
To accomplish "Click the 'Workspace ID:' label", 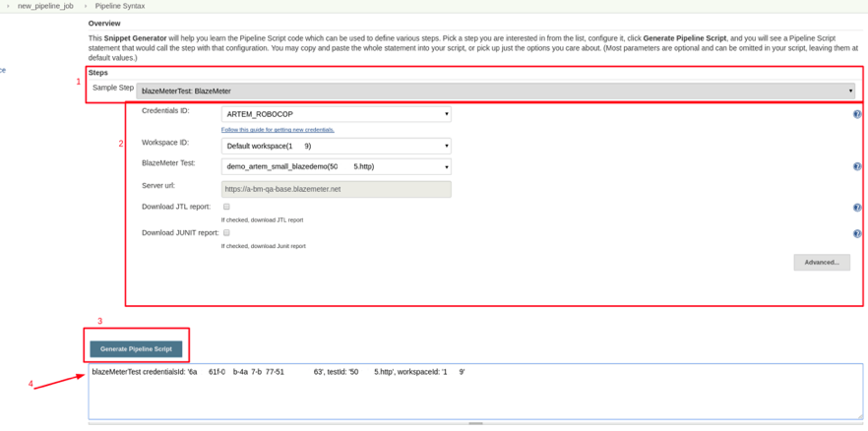I will 165,143.
